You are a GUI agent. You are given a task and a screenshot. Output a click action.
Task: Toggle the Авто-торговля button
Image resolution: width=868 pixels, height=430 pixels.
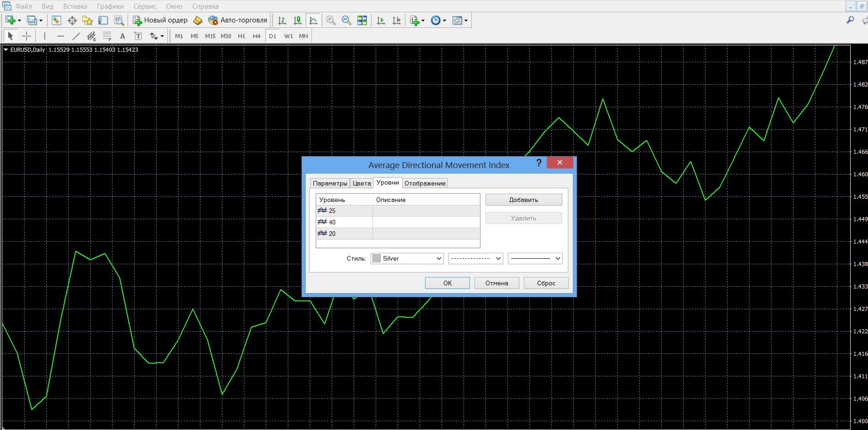(x=237, y=20)
